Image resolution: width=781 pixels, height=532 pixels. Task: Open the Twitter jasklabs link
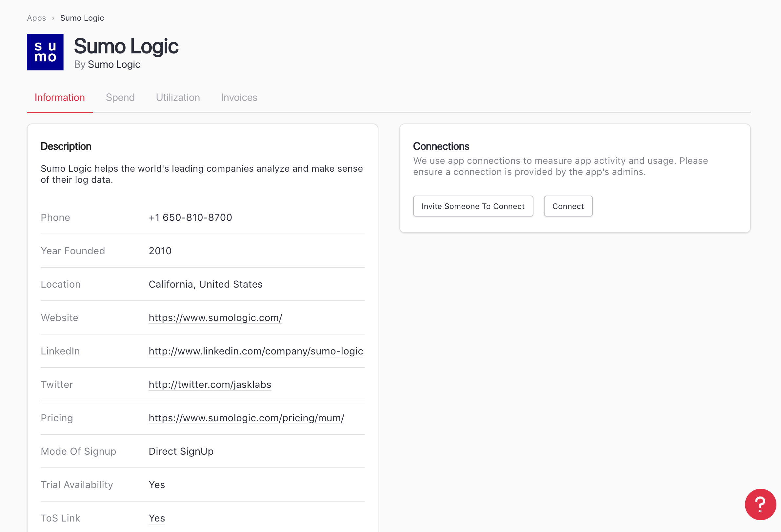(210, 385)
